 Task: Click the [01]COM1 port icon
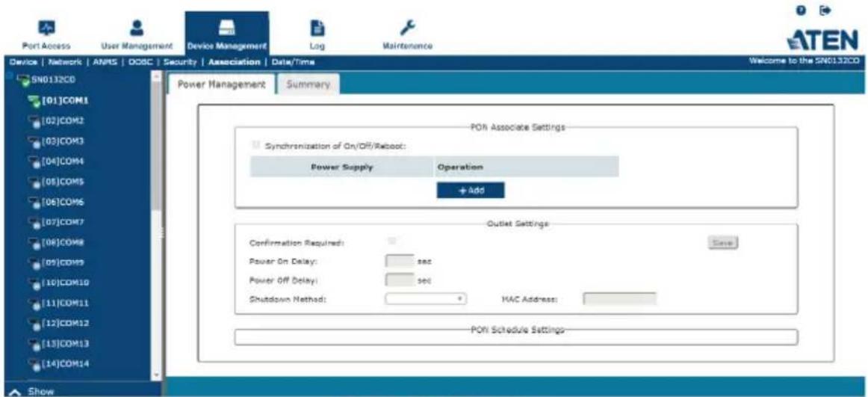32,100
